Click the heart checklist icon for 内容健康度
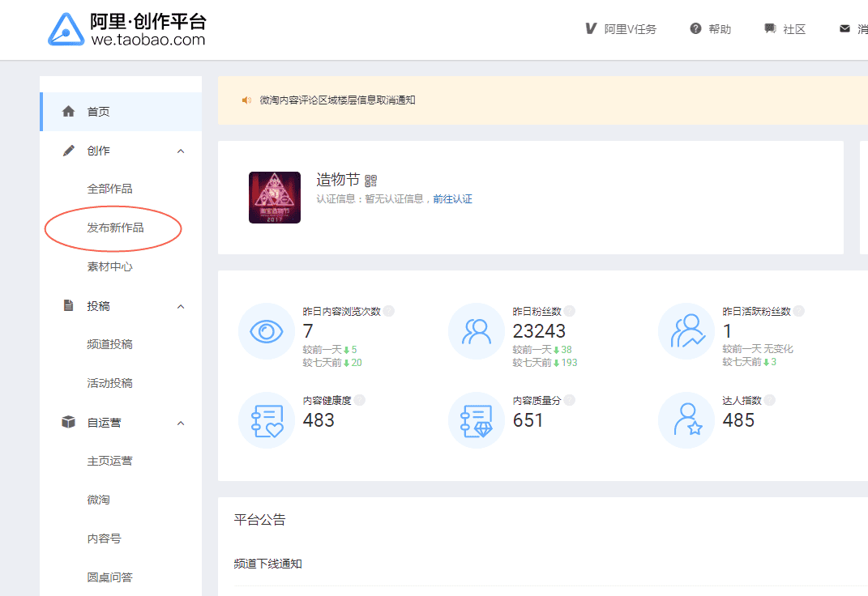The height and width of the screenshot is (596, 868). tap(267, 420)
